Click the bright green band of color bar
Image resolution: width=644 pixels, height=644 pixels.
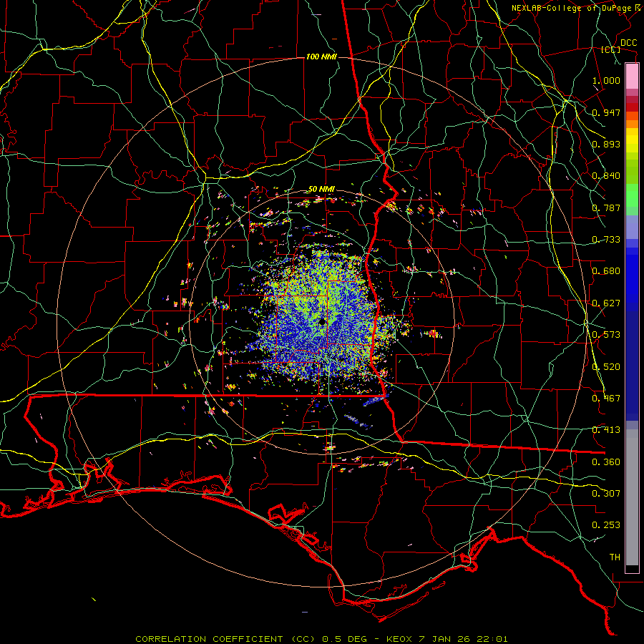click(632, 196)
